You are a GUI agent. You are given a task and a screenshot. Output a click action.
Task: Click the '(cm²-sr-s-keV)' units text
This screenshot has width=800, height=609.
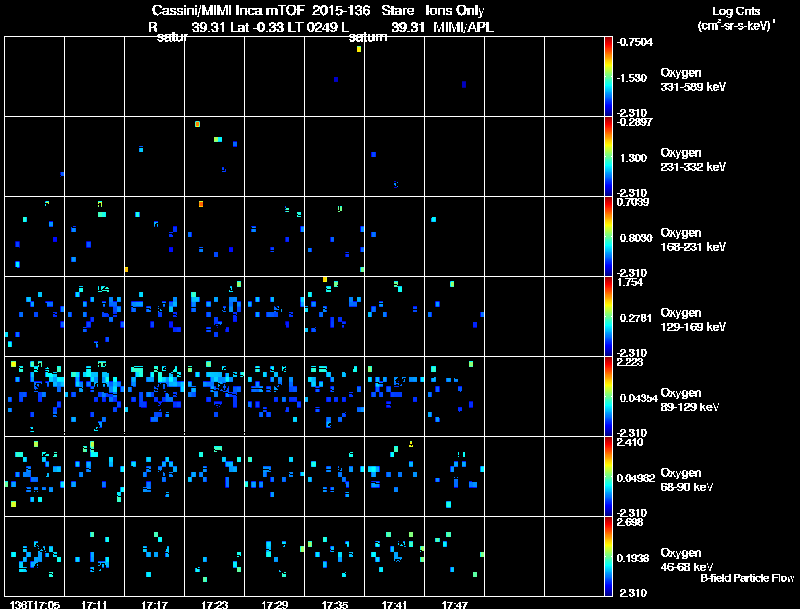(735, 25)
